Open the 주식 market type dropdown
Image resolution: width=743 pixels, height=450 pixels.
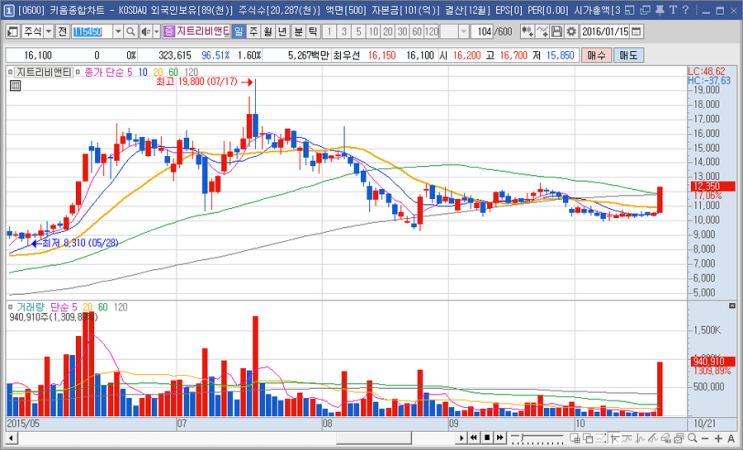tap(37, 32)
